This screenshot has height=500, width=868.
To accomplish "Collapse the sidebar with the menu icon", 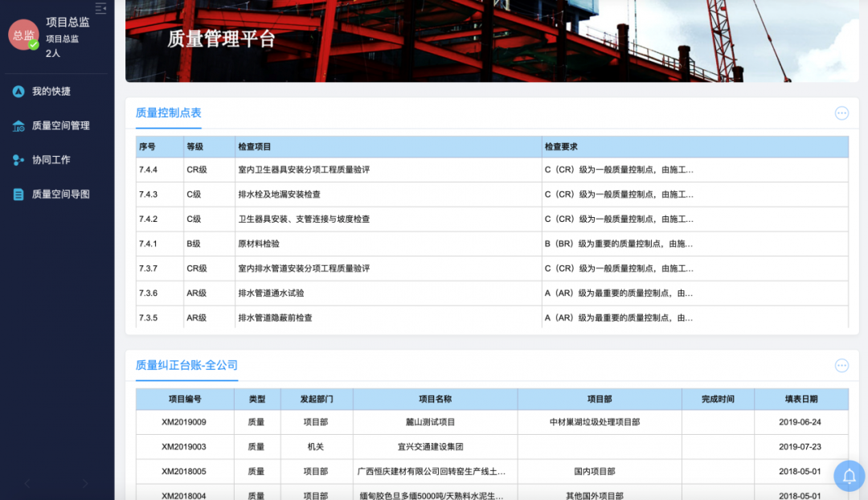I will pyautogui.click(x=100, y=8).
